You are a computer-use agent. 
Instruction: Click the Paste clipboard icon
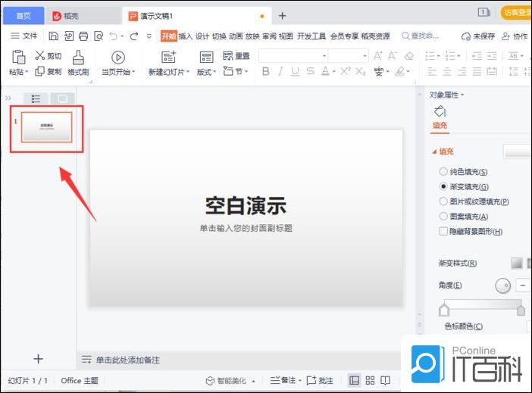pos(18,57)
